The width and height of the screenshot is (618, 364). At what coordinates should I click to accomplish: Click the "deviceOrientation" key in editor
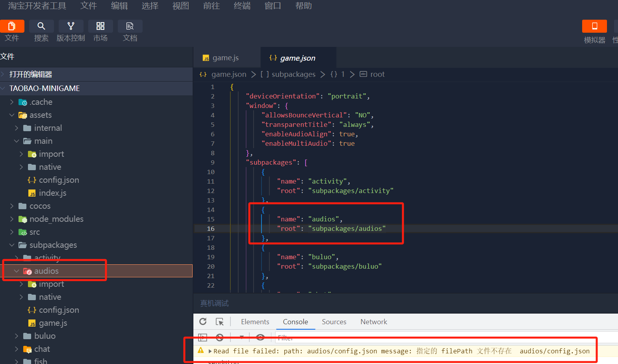(283, 96)
